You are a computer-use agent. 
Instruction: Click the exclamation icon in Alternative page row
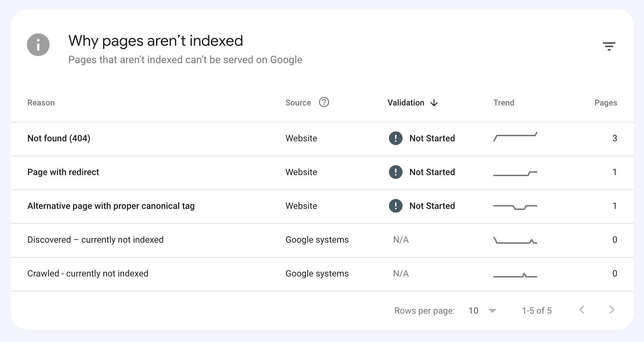coord(396,206)
